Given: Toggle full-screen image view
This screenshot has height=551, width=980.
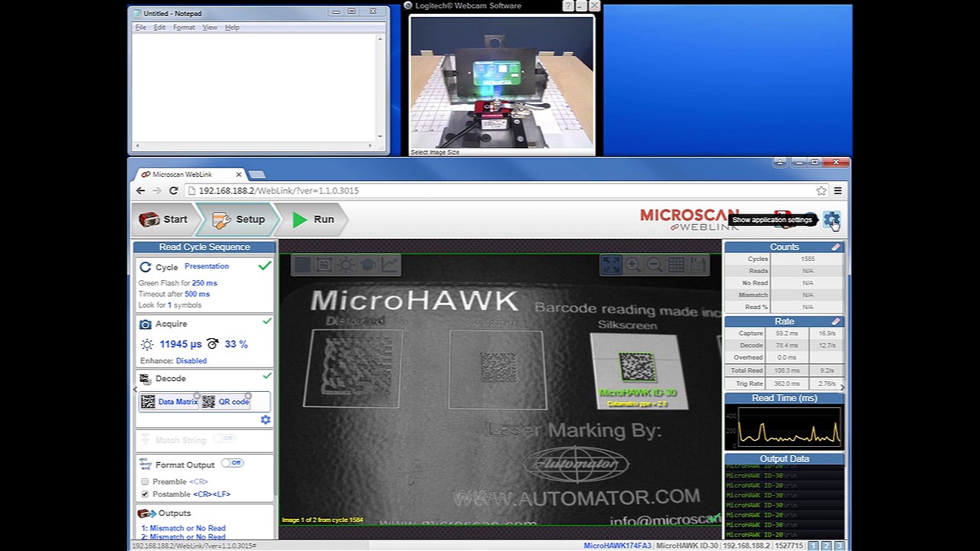Looking at the screenshot, I should 611,265.
